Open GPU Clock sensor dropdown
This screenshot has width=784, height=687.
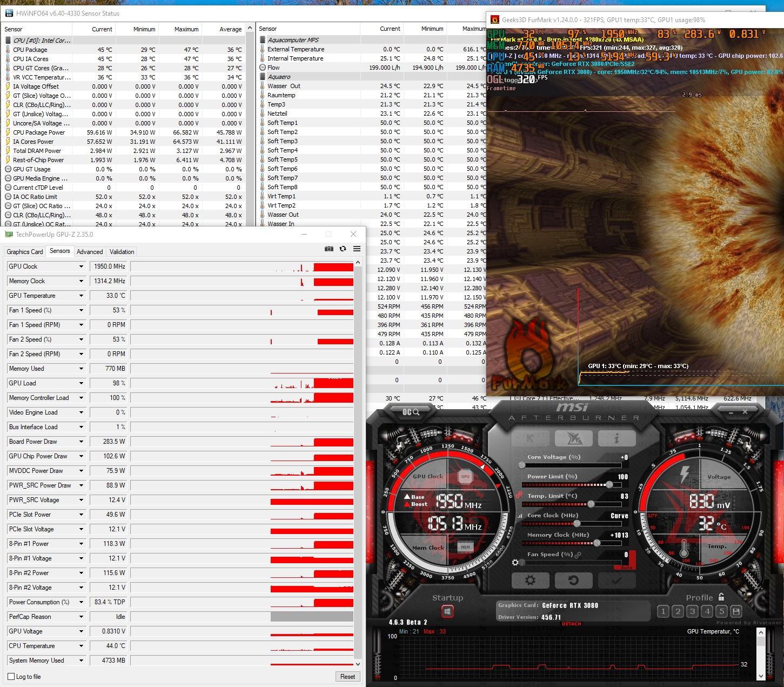(81, 266)
